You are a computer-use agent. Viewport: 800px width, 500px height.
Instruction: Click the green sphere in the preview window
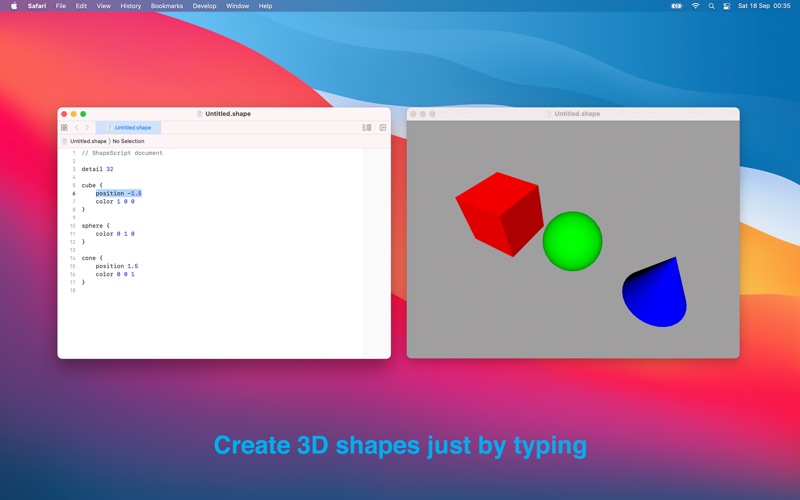tap(572, 241)
